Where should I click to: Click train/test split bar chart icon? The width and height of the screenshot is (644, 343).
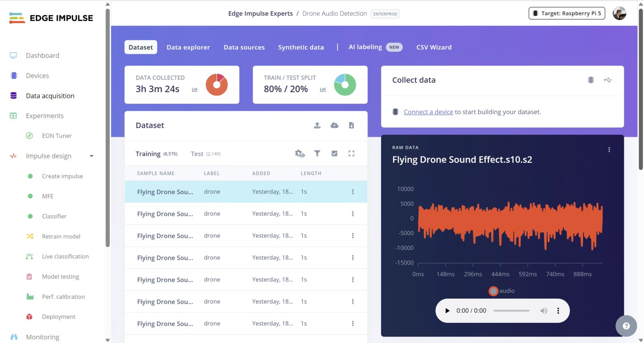(323, 89)
